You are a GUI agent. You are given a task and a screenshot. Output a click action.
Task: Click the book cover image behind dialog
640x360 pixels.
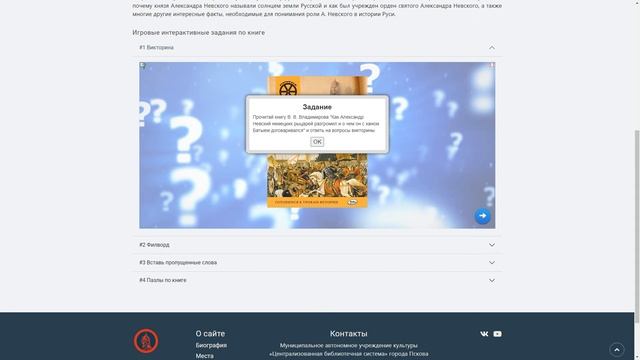pyautogui.click(x=317, y=180)
